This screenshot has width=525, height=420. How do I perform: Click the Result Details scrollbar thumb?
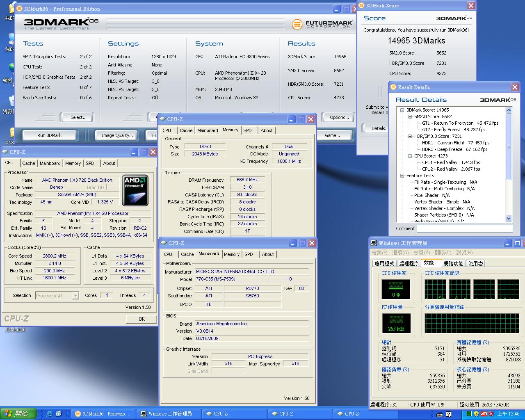(509, 146)
